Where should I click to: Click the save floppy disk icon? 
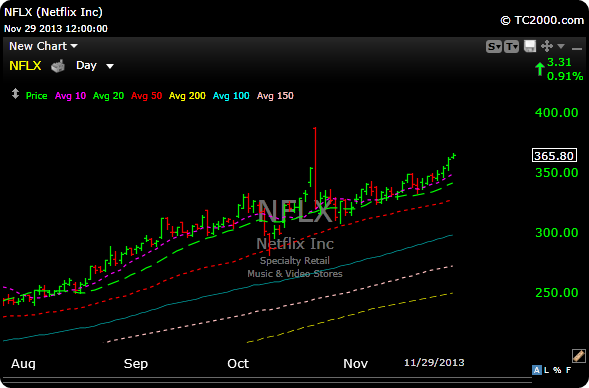pos(530,46)
